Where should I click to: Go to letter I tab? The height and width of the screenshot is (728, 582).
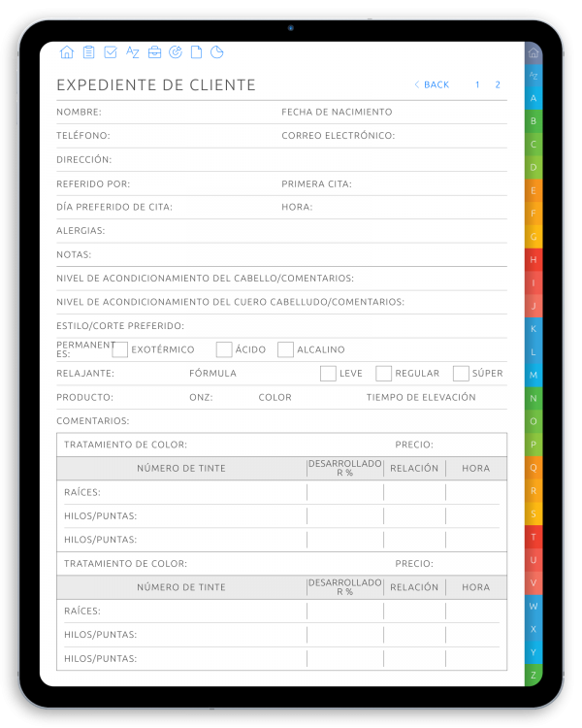533,282
